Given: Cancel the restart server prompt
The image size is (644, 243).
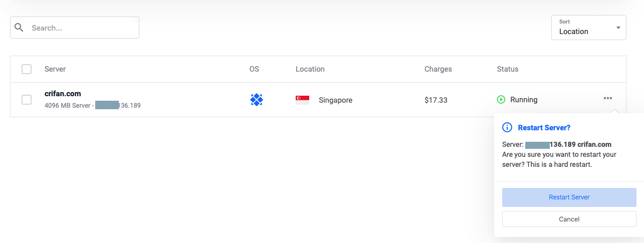Looking at the screenshot, I should (x=569, y=219).
